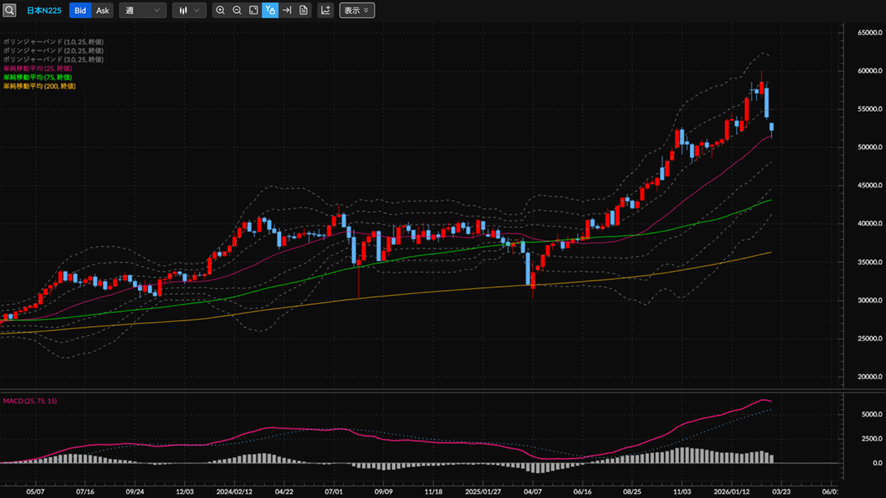This screenshot has width=886, height=498.
Task: Click the 30000.0 price axis label
Action: pyautogui.click(x=870, y=300)
